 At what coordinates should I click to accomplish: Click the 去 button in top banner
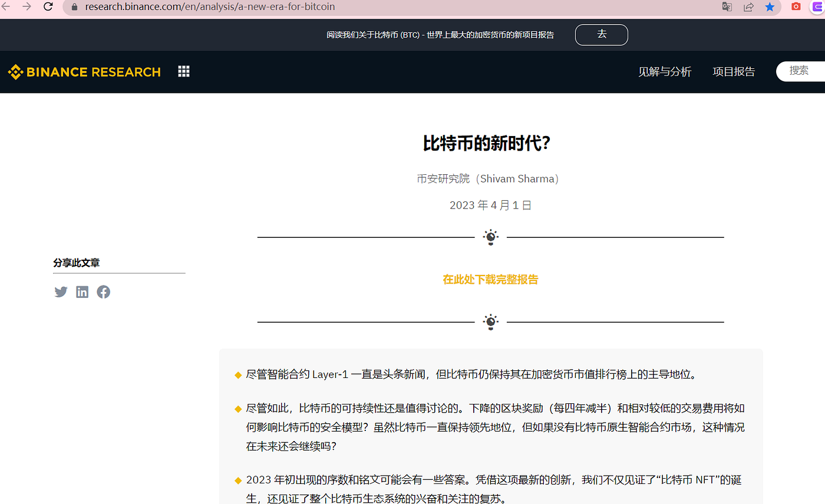coord(602,35)
